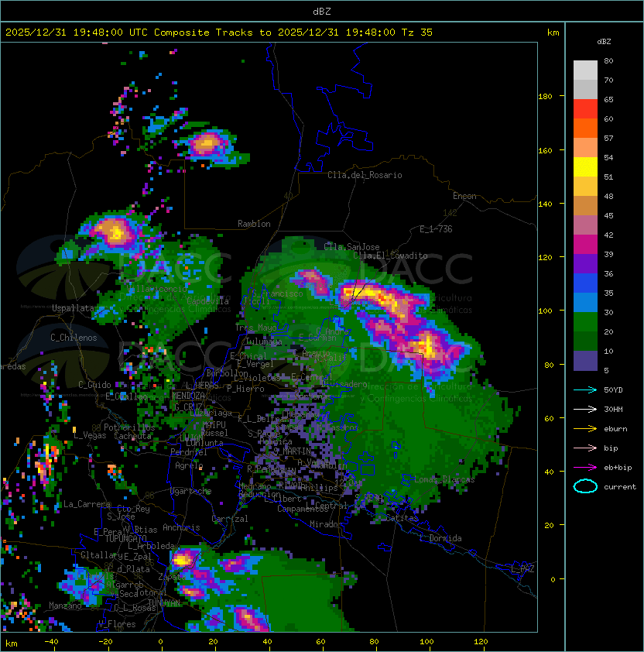The width and height of the screenshot is (644, 652).
Task: Click the 'Manzano' label on map
Action: [x=65, y=606]
